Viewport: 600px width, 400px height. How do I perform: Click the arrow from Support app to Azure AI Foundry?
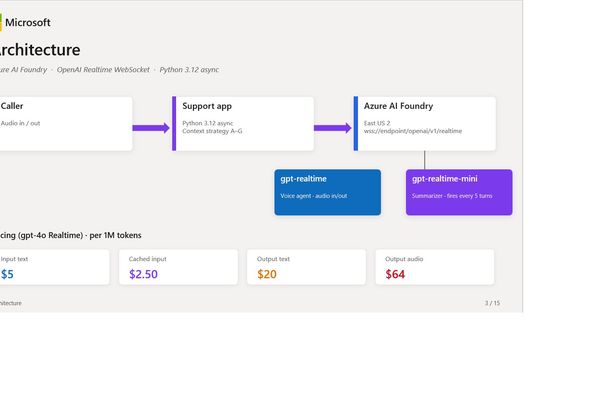point(333,128)
